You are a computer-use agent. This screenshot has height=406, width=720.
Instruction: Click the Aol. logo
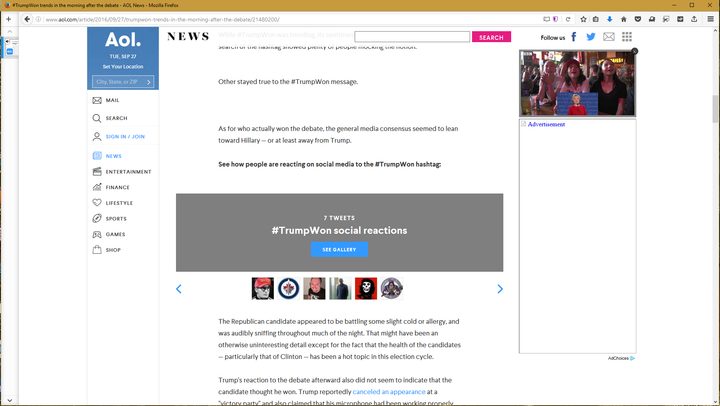(123, 40)
